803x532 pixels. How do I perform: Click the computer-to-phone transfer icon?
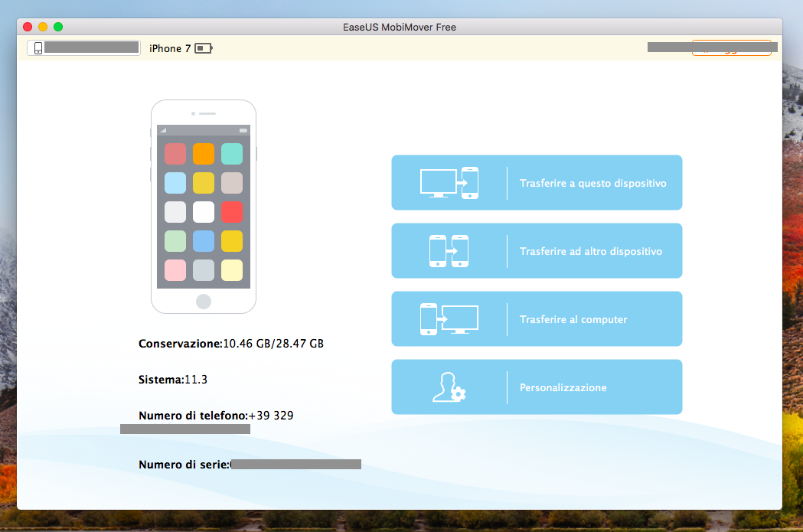pyautogui.click(x=449, y=183)
